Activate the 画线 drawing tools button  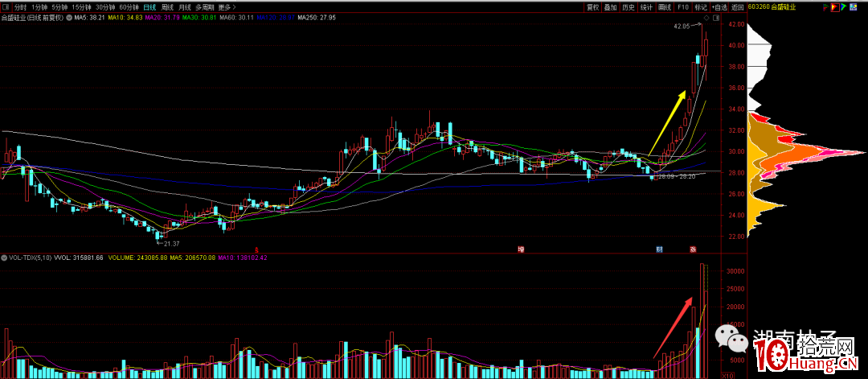tap(665, 7)
